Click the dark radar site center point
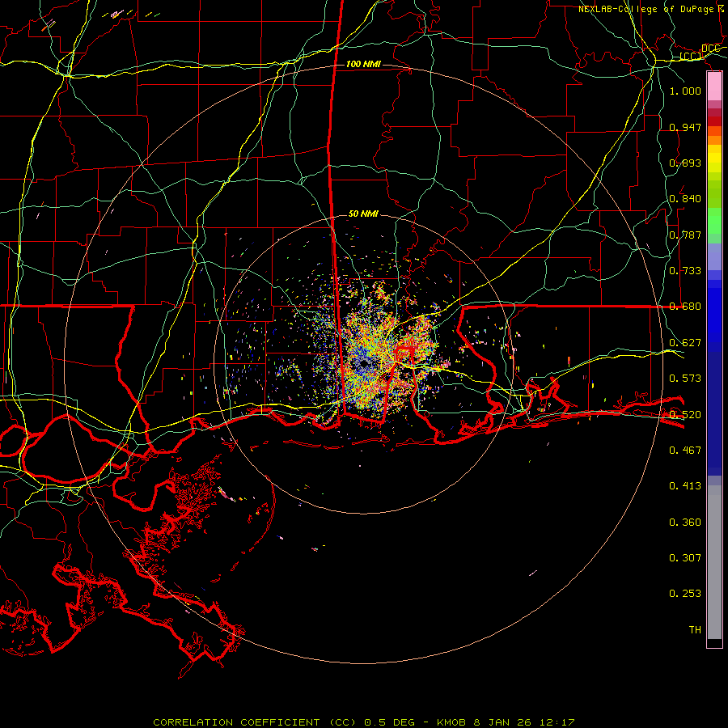The height and width of the screenshot is (728, 728). coord(365,363)
